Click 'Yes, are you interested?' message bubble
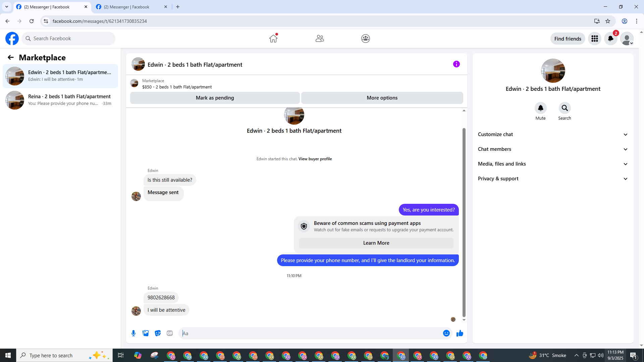644x362 pixels. (429, 210)
